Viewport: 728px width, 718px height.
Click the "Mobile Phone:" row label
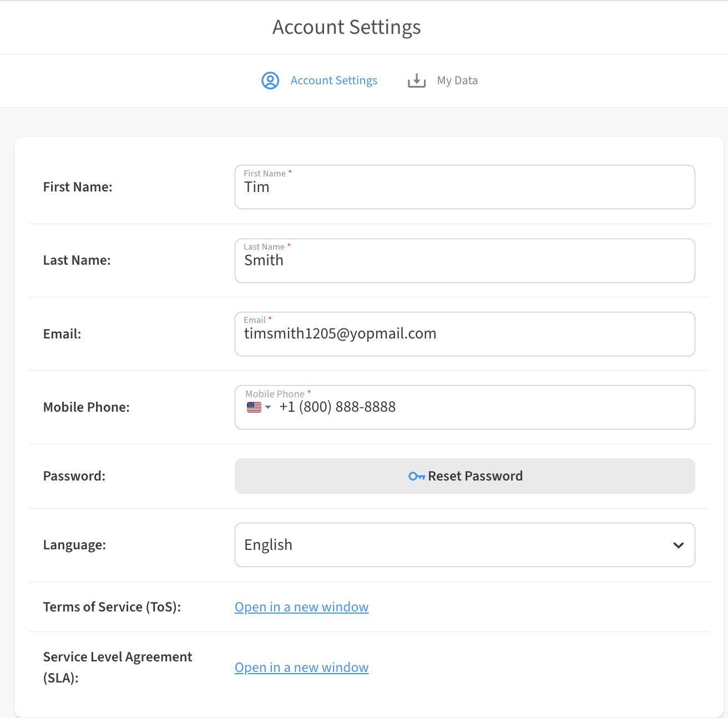(x=87, y=407)
